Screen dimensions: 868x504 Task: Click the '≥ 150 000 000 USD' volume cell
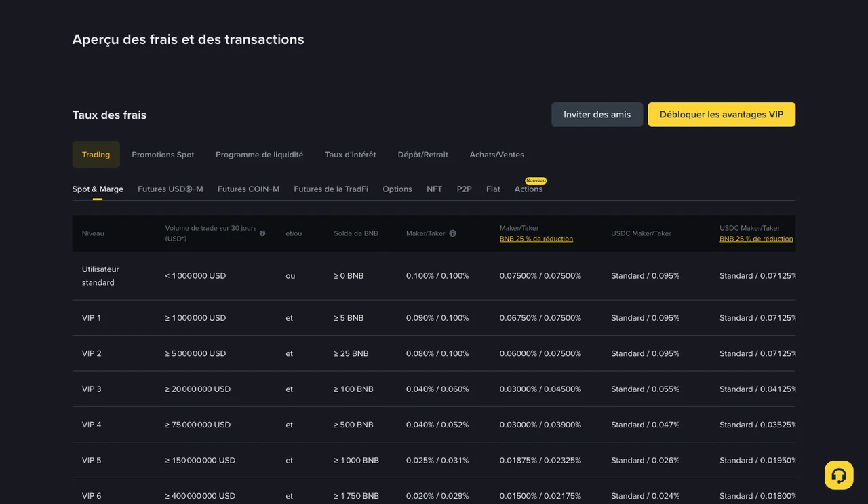coord(200,461)
